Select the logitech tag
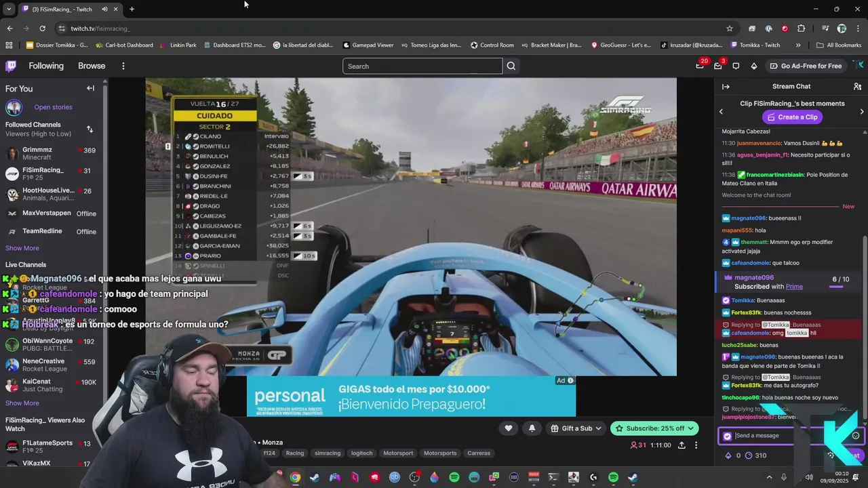The height and width of the screenshot is (488, 868). tap(361, 453)
